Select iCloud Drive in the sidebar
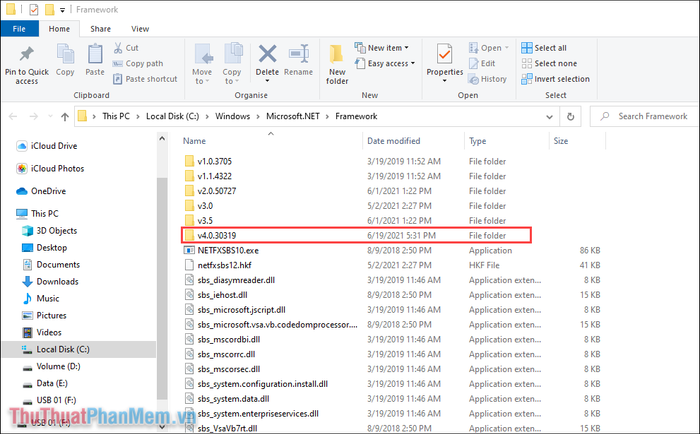 pyautogui.click(x=46, y=146)
